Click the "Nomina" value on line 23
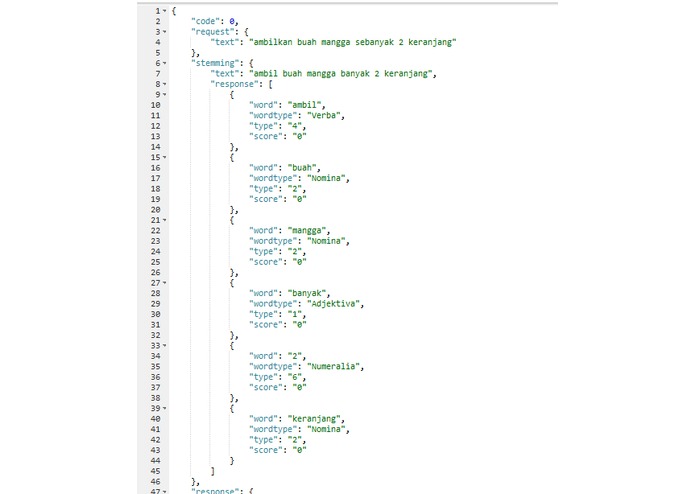 (x=326, y=241)
